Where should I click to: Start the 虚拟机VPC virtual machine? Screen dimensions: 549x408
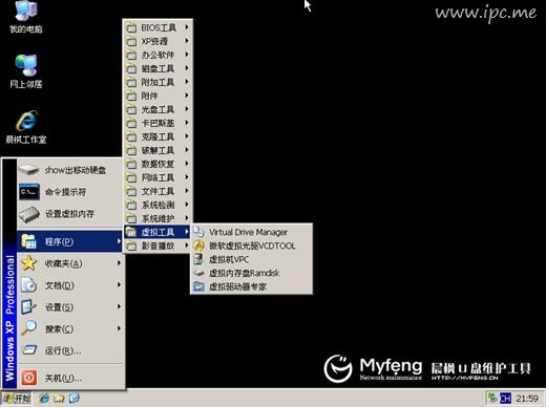(x=251, y=260)
